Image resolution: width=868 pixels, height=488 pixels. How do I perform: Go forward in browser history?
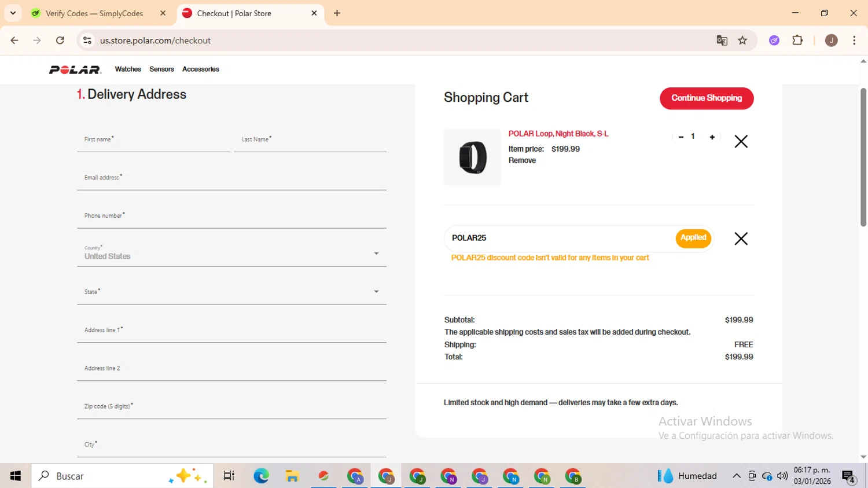click(x=37, y=41)
